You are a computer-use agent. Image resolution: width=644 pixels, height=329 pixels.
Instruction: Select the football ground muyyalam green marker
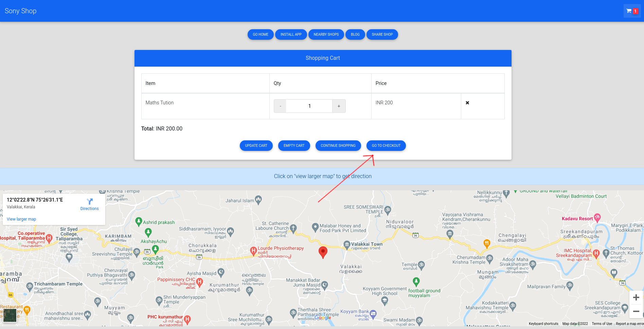pos(416,281)
